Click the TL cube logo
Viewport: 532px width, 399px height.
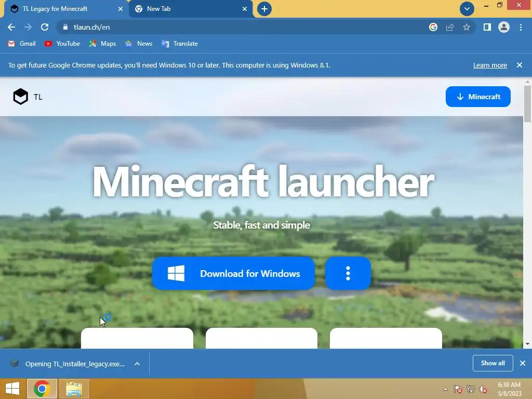pos(21,97)
